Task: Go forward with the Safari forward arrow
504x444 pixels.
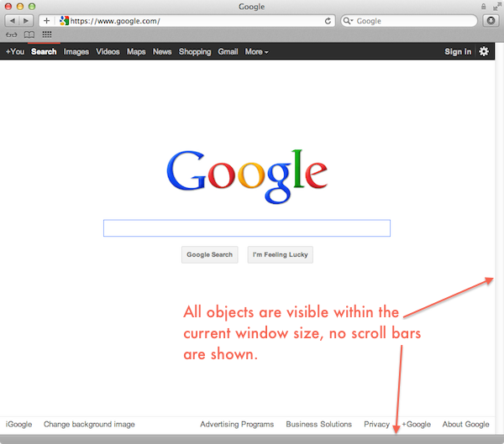Action: tap(26, 21)
